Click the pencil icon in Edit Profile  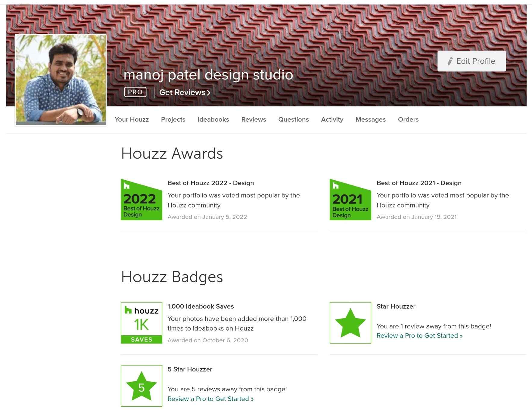pyautogui.click(x=450, y=61)
